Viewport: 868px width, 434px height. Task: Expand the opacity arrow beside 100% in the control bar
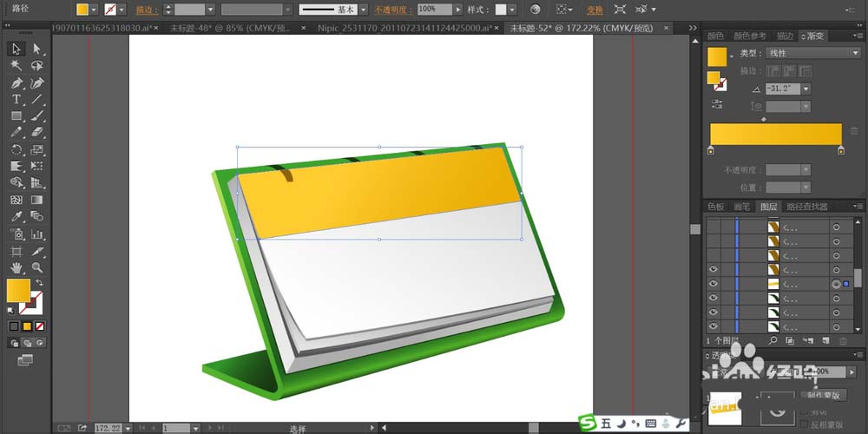pos(457,10)
